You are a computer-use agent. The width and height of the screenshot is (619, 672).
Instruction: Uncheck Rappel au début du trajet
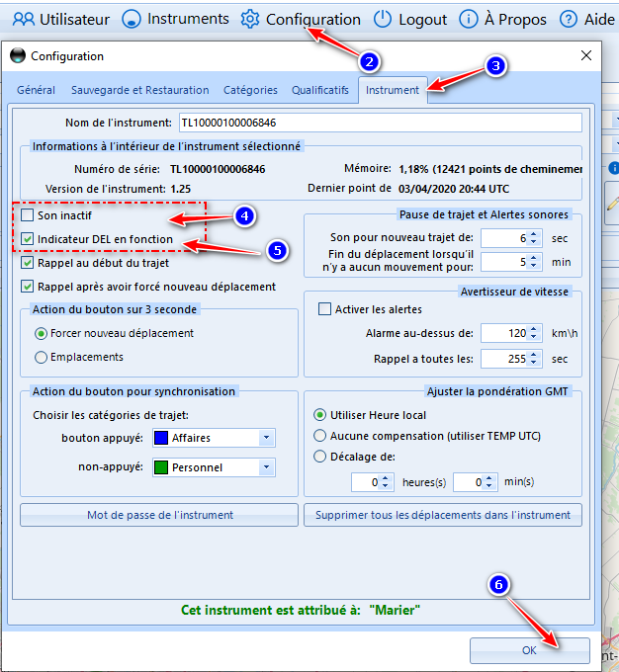point(27,263)
